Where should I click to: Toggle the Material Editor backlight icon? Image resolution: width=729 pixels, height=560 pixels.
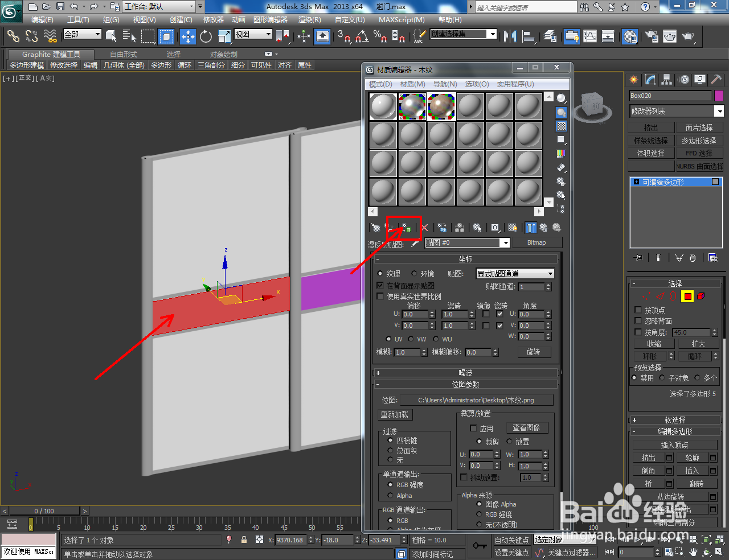(x=562, y=112)
